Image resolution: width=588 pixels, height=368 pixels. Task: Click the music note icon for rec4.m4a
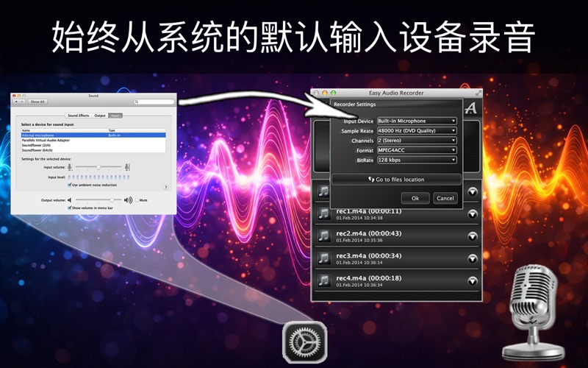coord(323,280)
